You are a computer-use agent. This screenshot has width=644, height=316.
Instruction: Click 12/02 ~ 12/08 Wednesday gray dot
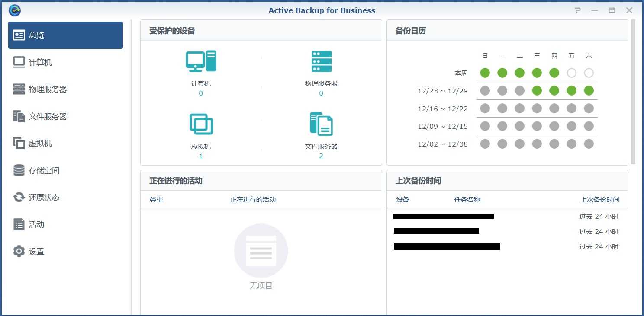537,144
